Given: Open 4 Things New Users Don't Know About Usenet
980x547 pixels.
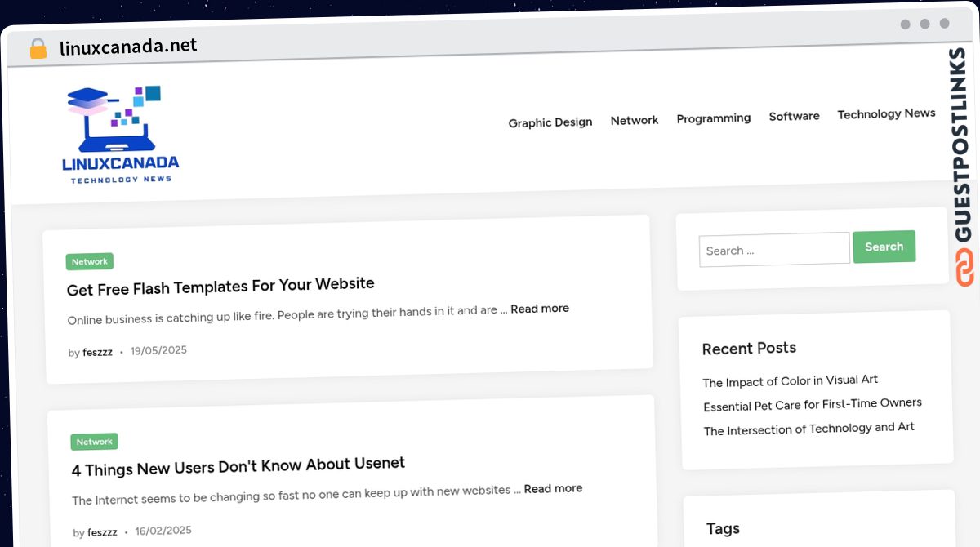Looking at the screenshot, I should [238, 467].
